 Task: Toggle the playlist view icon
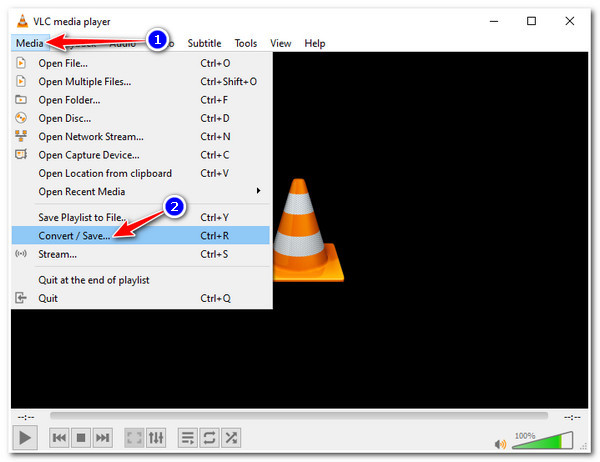(x=188, y=438)
